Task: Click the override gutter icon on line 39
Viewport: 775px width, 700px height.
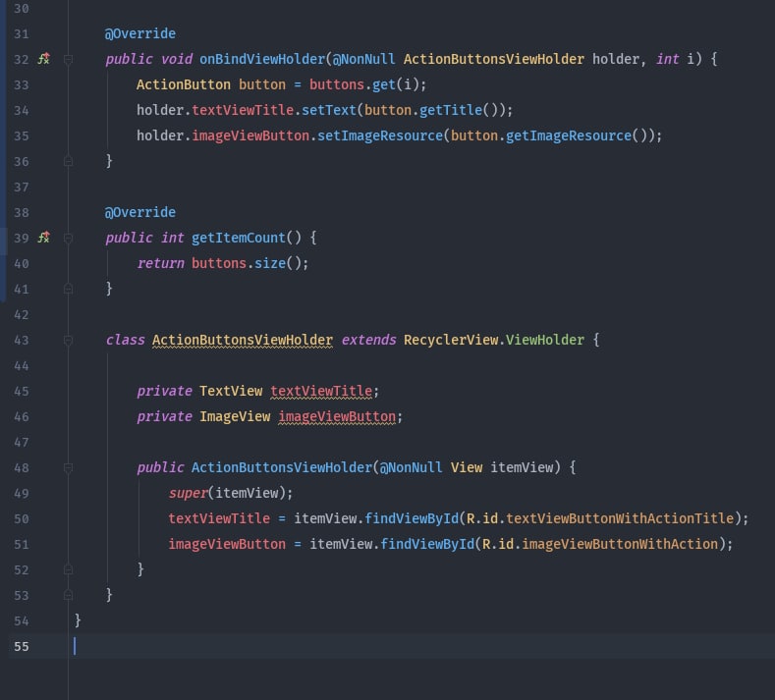Action: 44,239
